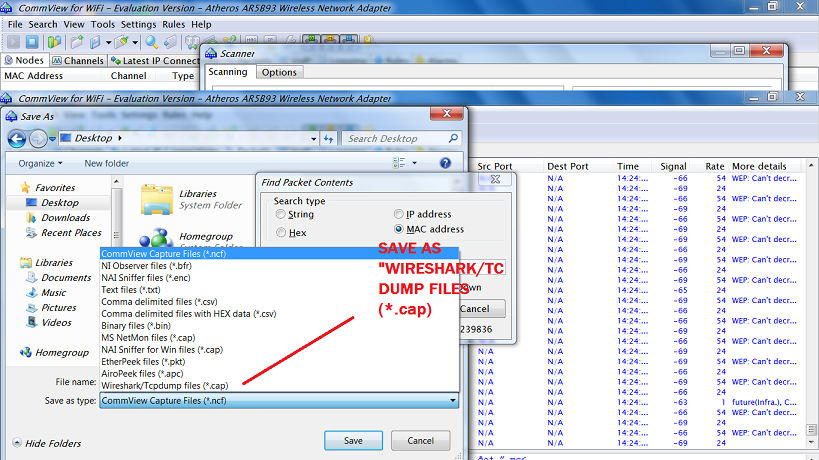Screen dimensions: 819x460
Task: Open the Help menu
Action: [201, 25]
